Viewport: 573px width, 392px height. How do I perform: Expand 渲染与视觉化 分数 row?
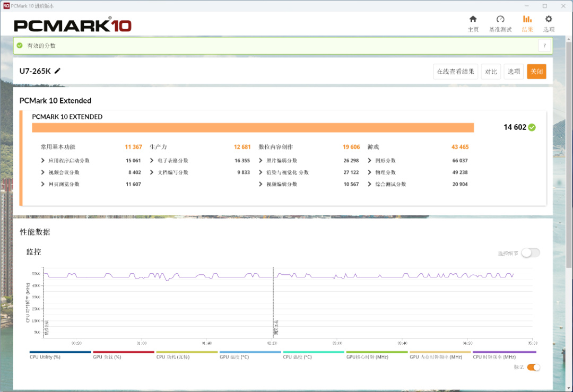coord(261,172)
